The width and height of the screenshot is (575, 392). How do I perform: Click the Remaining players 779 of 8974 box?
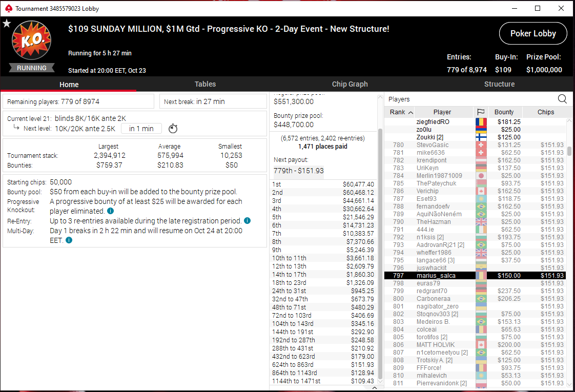click(x=78, y=101)
